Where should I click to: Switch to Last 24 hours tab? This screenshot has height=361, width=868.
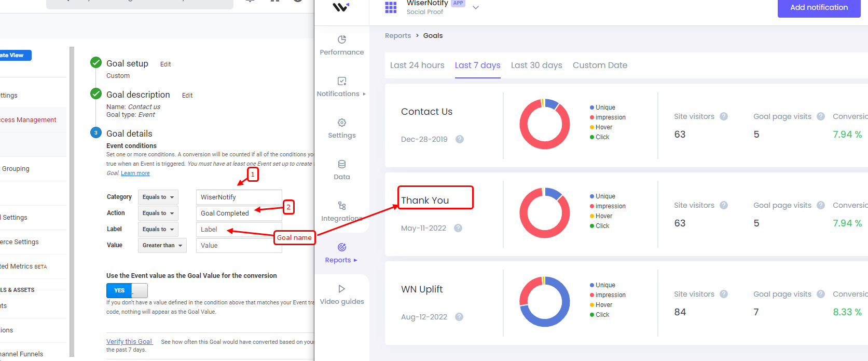pyautogui.click(x=417, y=65)
